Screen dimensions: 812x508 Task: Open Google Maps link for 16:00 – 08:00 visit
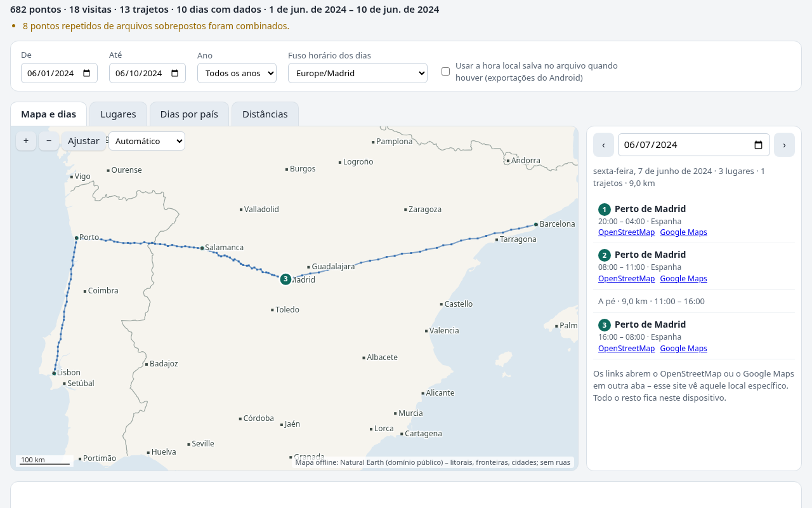click(683, 349)
